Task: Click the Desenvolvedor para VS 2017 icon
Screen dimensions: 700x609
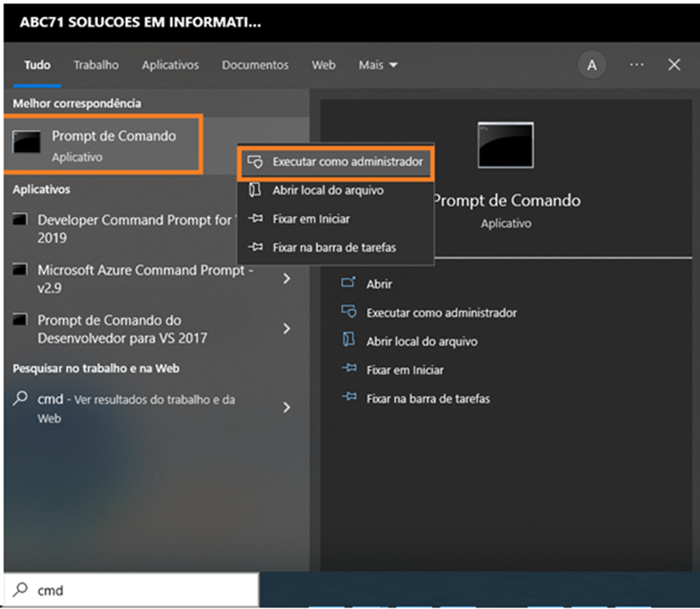Action: 20,320
